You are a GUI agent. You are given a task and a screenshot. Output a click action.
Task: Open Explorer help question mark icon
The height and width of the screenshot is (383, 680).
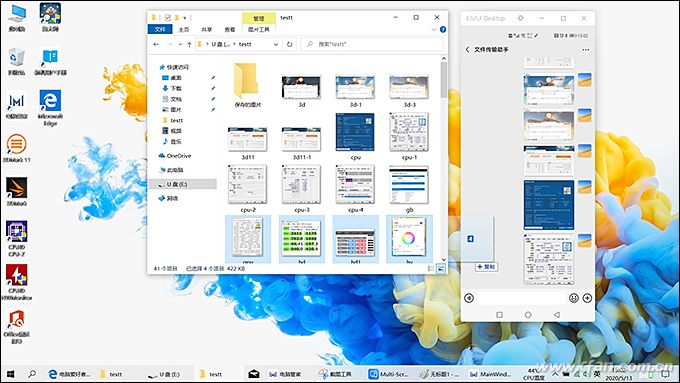click(443, 29)
